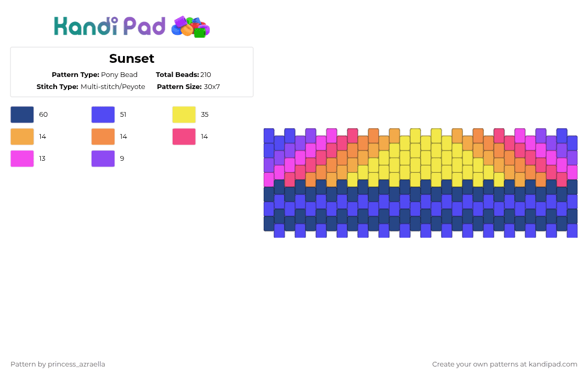The height and width of the screenshot is (377, 588).
Task: Select the pink-red color swatch
Action: point(184,137)
